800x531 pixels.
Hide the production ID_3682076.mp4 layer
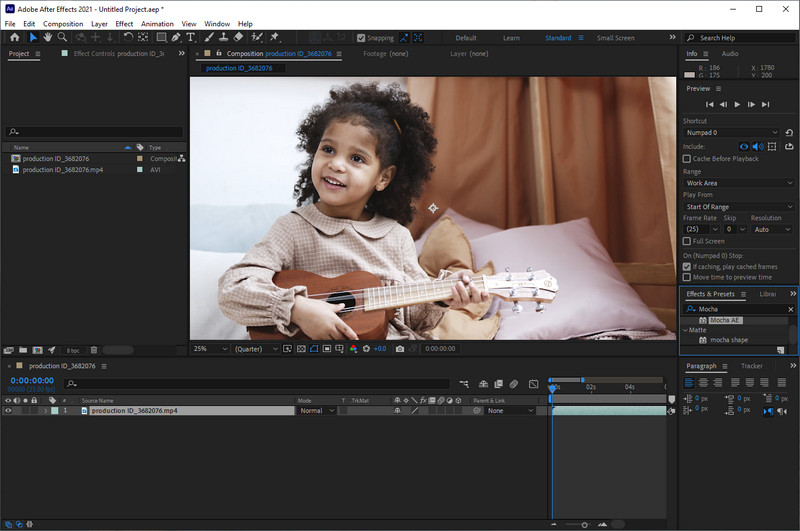[x=8, y=411]
